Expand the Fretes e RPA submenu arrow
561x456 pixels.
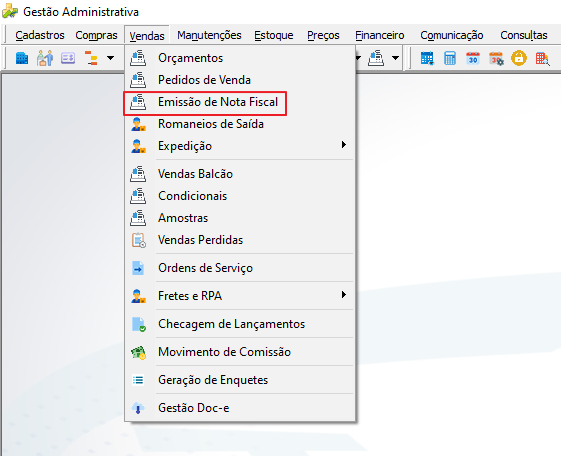343,295
